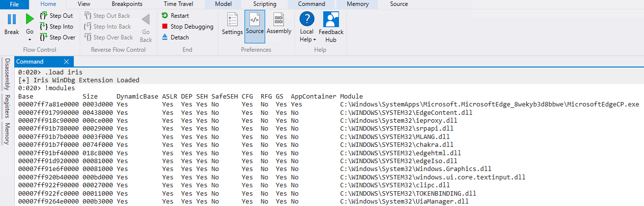This screenshot has width=644, height=206.
Task: Close the Command window tab
Action: [67, 62]
